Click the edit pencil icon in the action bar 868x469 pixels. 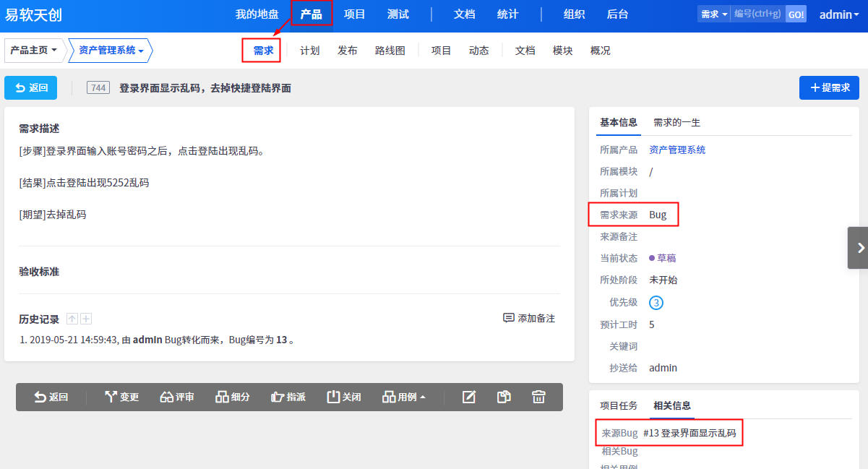[469, 397]
